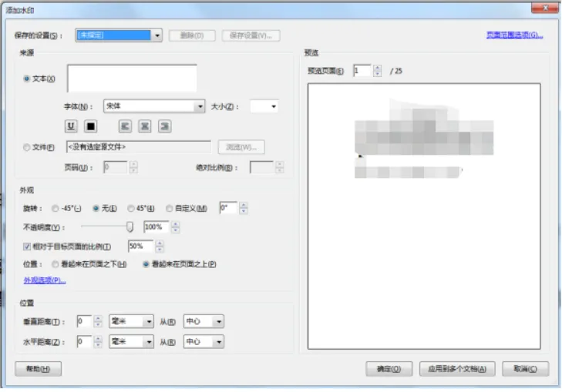Click 应用到多个文档 button
Image resolution: width=562 pixels, height=392 pixels.
click(x=457, y=369)
